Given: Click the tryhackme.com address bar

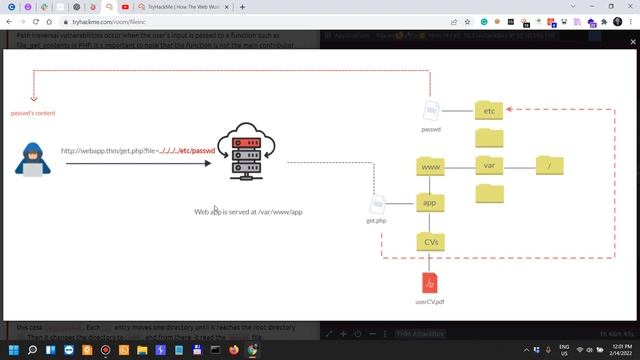Looking at the screenshot, I should pos(253,22).
